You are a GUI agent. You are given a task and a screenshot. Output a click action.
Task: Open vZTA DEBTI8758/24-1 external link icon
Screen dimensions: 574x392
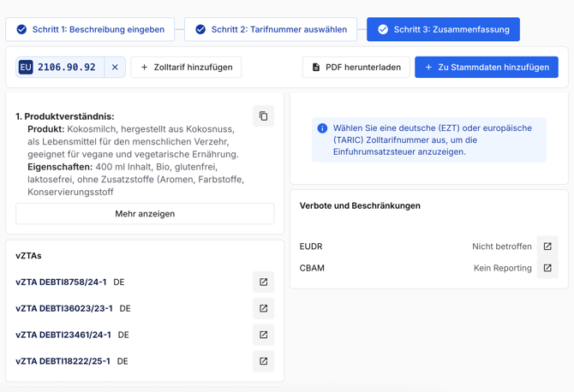263,282
